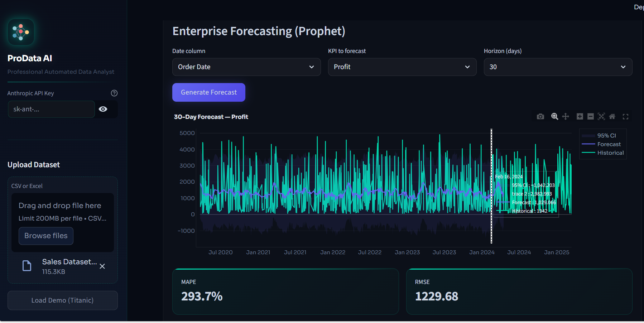Screen dimensions: 644x323
Task: Click the ProData AI logo
Action: click(x=20, y=32)
